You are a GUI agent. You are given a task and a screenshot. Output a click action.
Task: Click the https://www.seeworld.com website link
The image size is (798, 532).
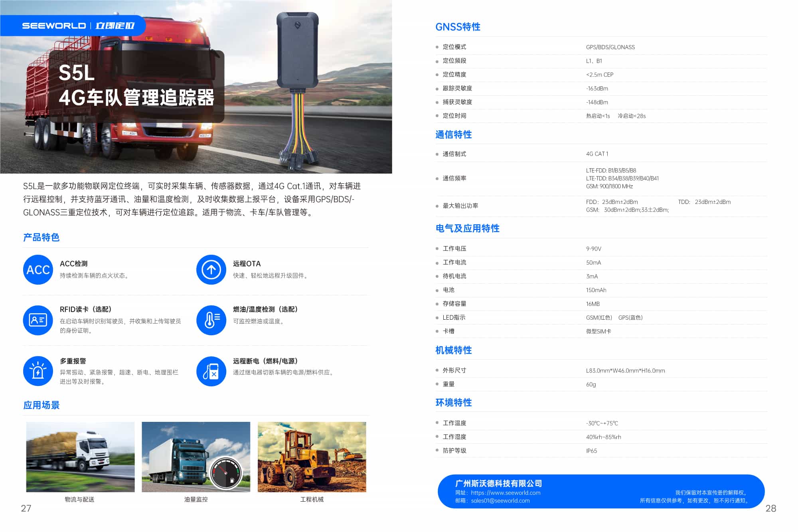(x=506, y=493)
